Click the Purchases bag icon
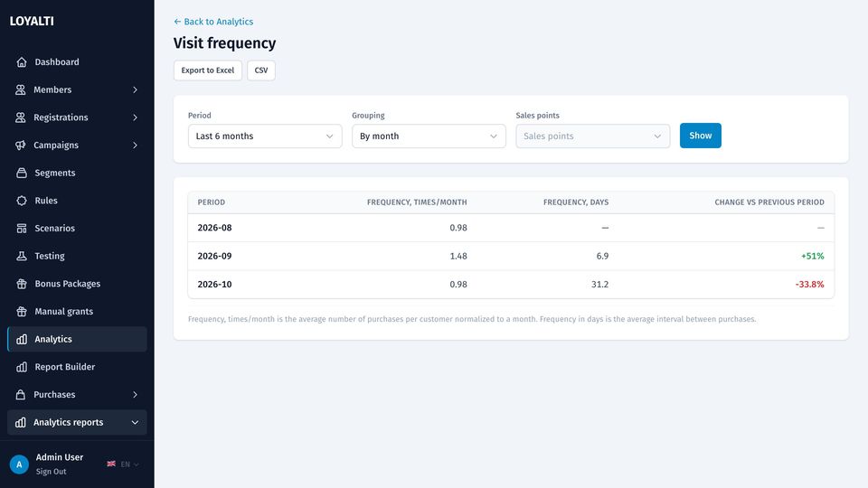The image size is (868, 488). tap(21, 395)
